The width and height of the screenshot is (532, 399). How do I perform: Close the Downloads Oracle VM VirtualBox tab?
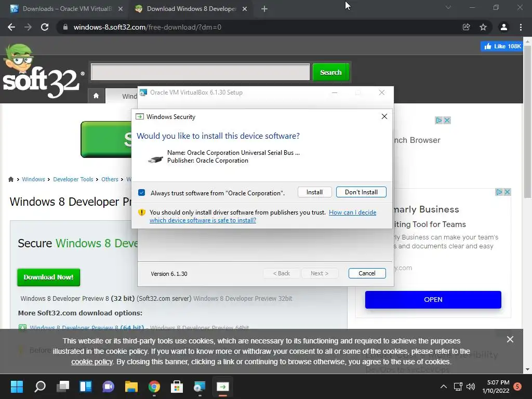121,9
